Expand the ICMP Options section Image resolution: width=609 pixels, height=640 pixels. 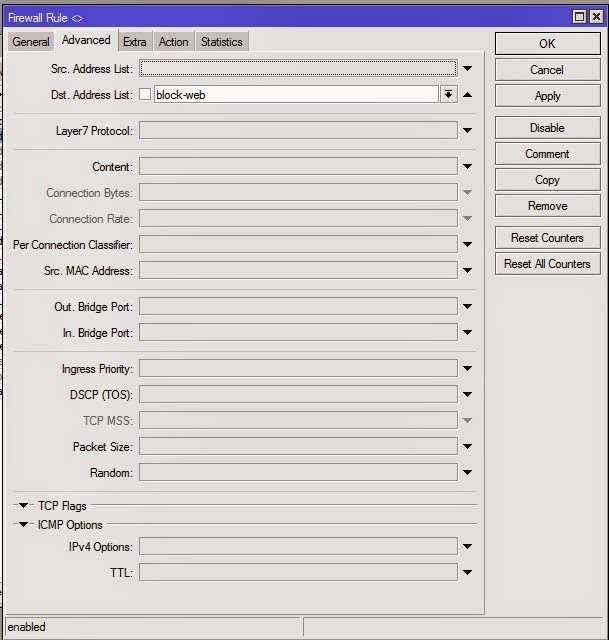23,524
